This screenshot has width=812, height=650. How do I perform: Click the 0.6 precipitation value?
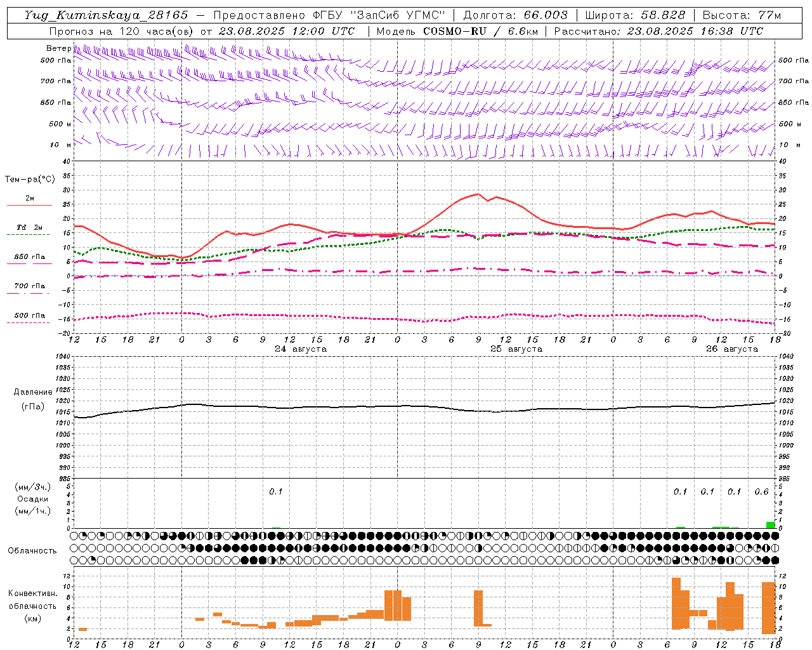[x=761, y=491]
